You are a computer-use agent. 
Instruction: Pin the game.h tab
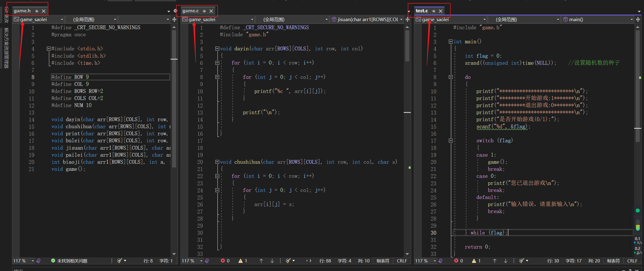click(37, 11)
